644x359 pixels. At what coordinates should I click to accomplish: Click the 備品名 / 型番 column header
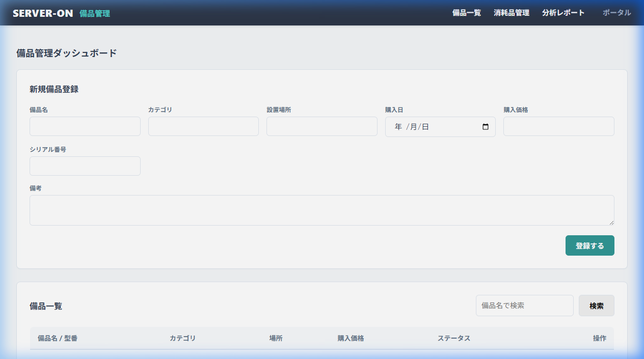coord(58,338)
